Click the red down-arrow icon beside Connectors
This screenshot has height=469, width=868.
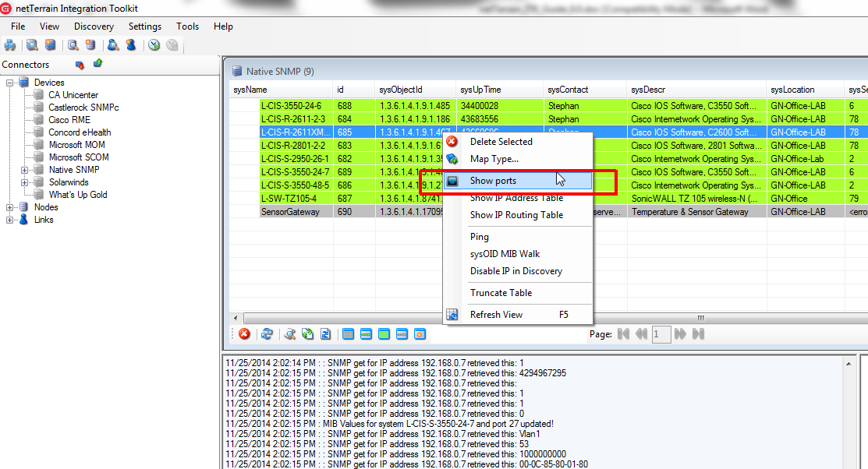coord(80,65)
